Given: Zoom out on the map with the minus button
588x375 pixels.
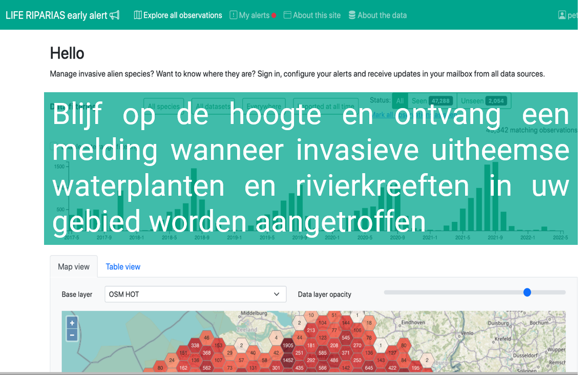Looking at the screenshot, I should point(72,335).
